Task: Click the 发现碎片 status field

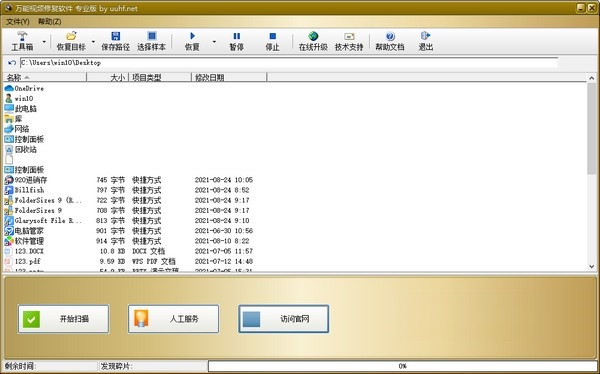Action: click(x=153, y=366)
